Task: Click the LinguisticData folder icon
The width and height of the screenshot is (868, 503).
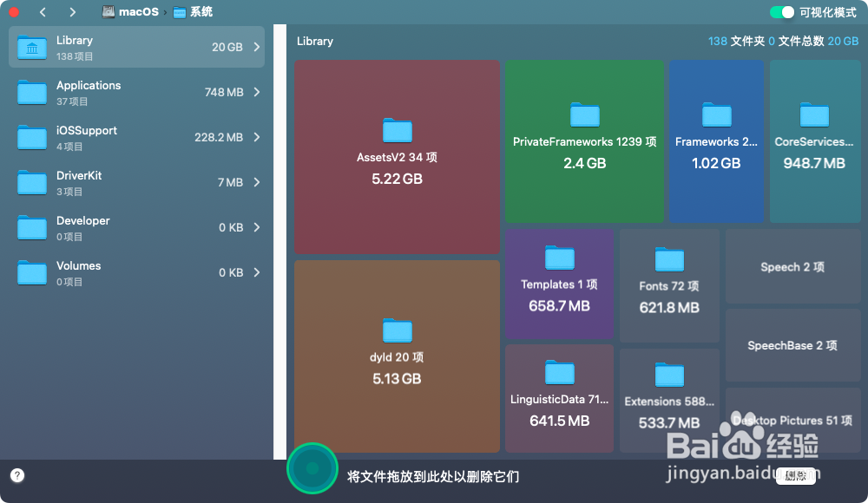Action: 558,373
